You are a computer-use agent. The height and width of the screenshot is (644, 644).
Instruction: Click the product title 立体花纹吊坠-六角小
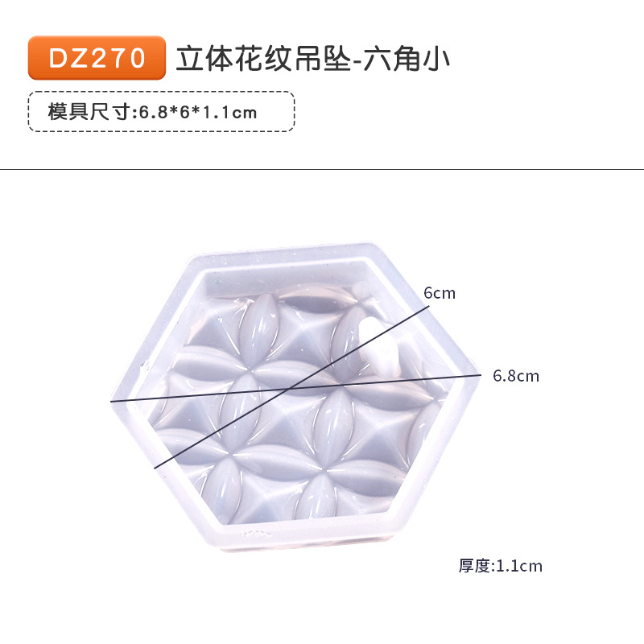click(313, 59)
